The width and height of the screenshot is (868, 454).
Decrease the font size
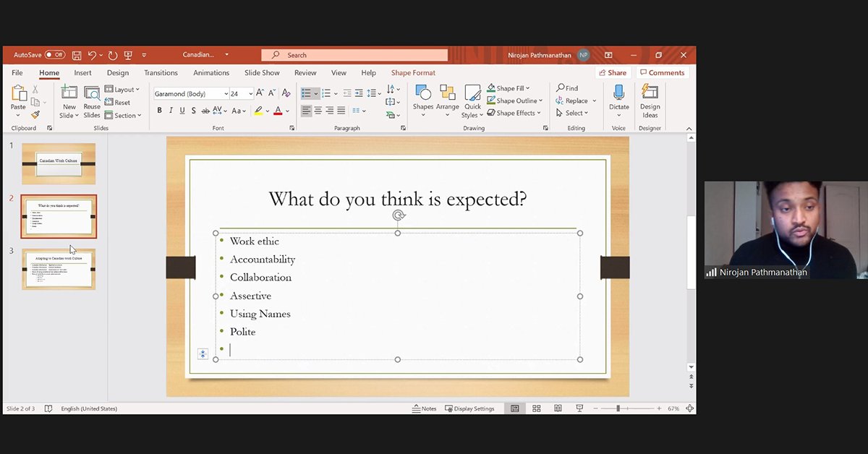272,93
